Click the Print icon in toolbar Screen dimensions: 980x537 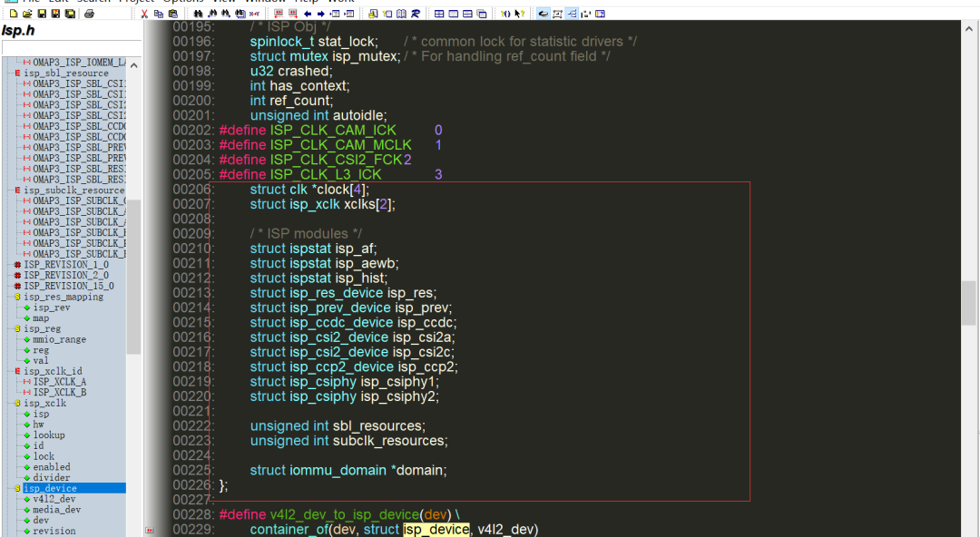90,14
